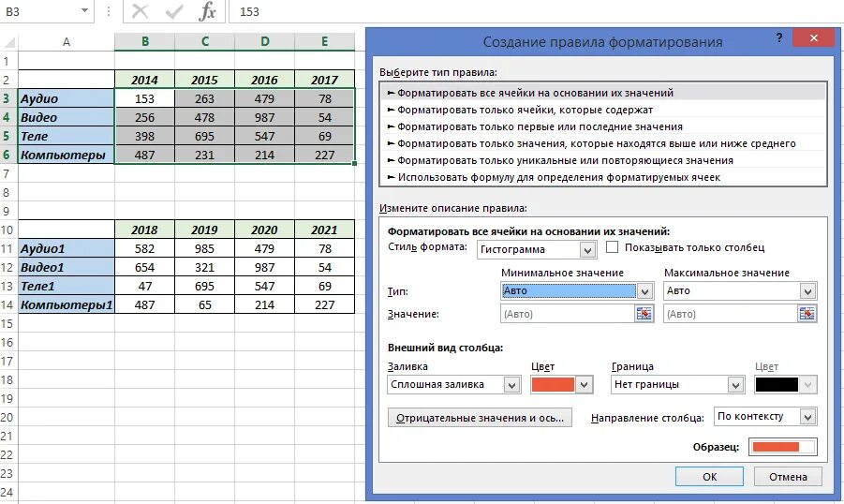Image resolution: width=844 pixels, height=504 pixels.
Task: Select rule about values above or below average
Action: pyautogui.click(x=603, y=143)
